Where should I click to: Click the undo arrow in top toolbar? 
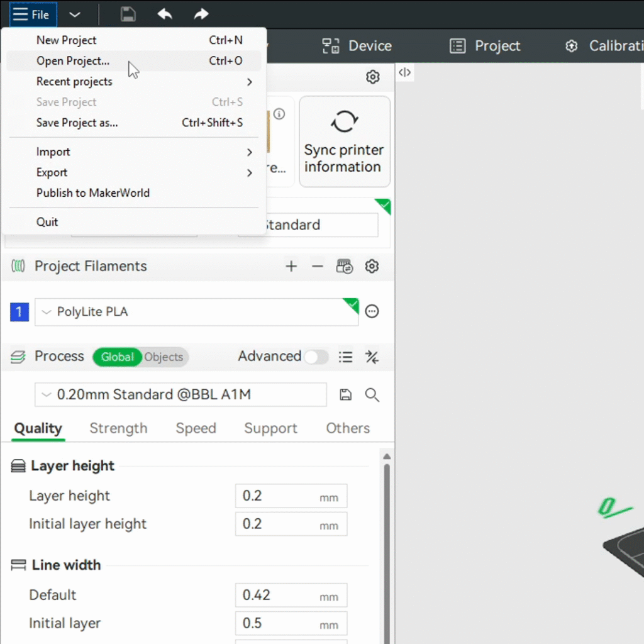[165, 14]
